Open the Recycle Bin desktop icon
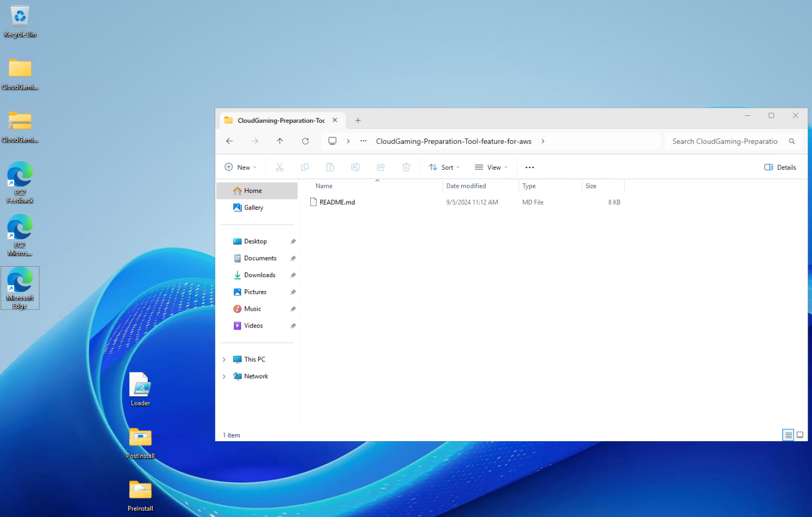Image resolution: width=812 pixels, height=517 pixels. 20,22
